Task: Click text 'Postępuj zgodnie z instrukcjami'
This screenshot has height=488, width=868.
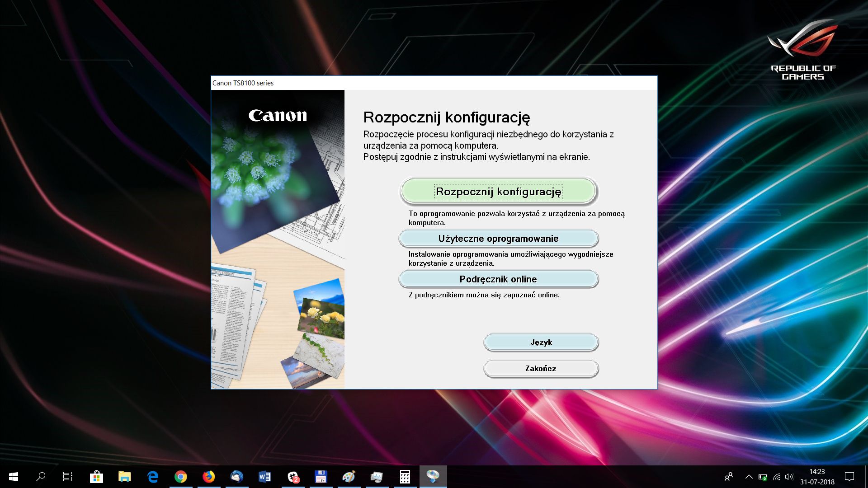Action: tap(476, 157)
